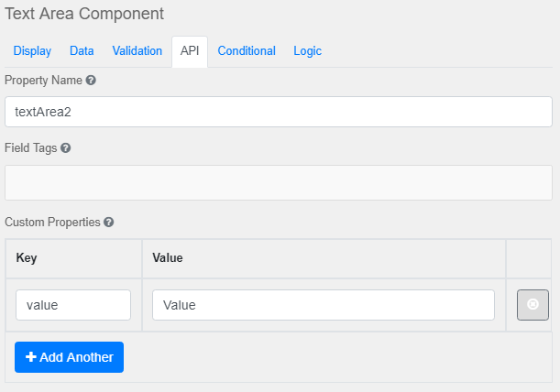Open help icon beside Field Tags
560x392 pixels.
pos(66,147)
